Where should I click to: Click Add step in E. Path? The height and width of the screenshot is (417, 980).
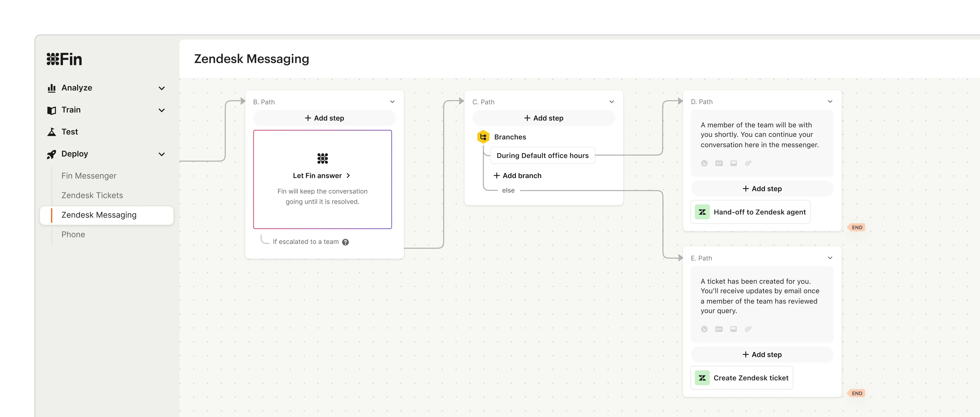click(x=762, y=355)
